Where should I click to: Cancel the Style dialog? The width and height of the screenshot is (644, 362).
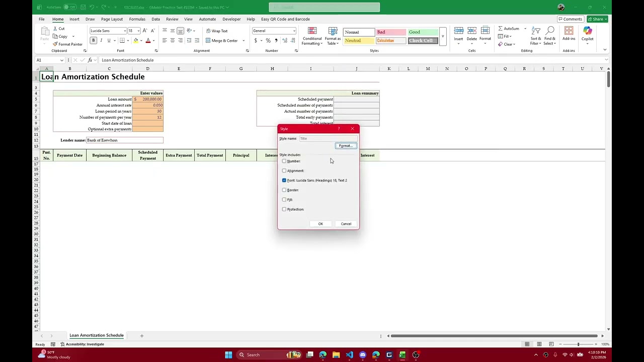pos(346,224)
